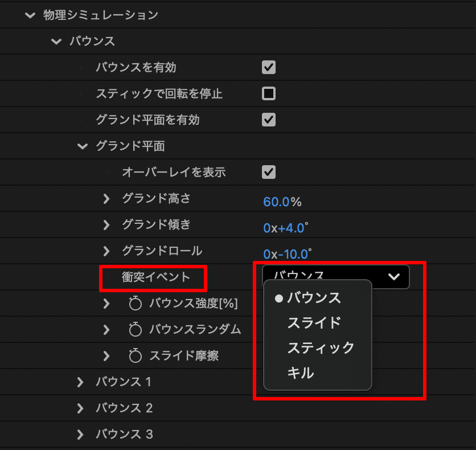Expand バウンス 1 properties
Screen dimensions: 476x450
click(x=81, y=382)
